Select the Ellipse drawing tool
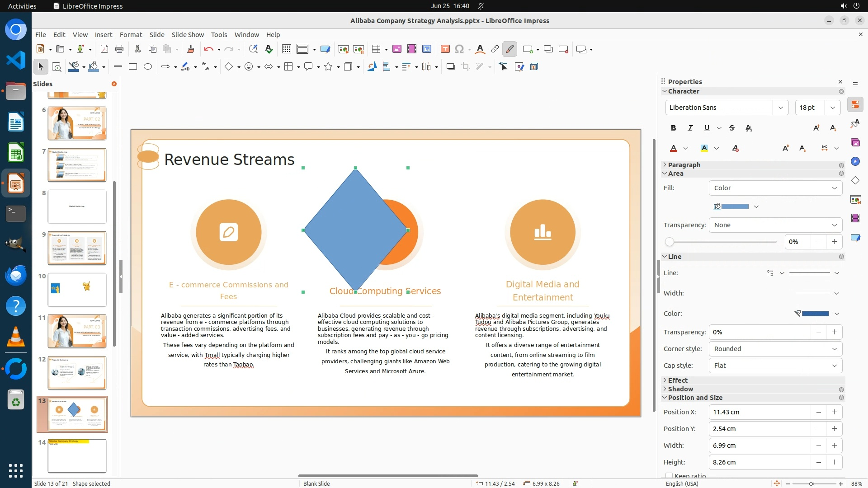 tap(148, 67)
